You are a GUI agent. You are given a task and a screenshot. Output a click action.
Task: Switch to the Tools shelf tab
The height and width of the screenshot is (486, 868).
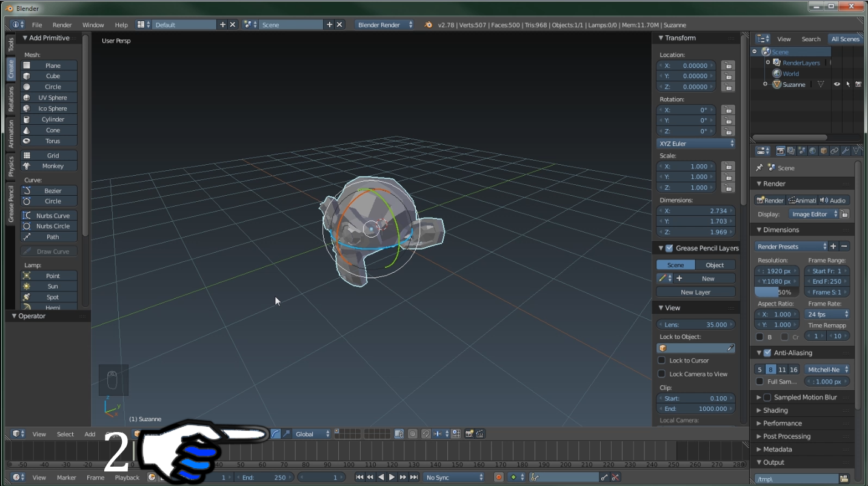11,45
